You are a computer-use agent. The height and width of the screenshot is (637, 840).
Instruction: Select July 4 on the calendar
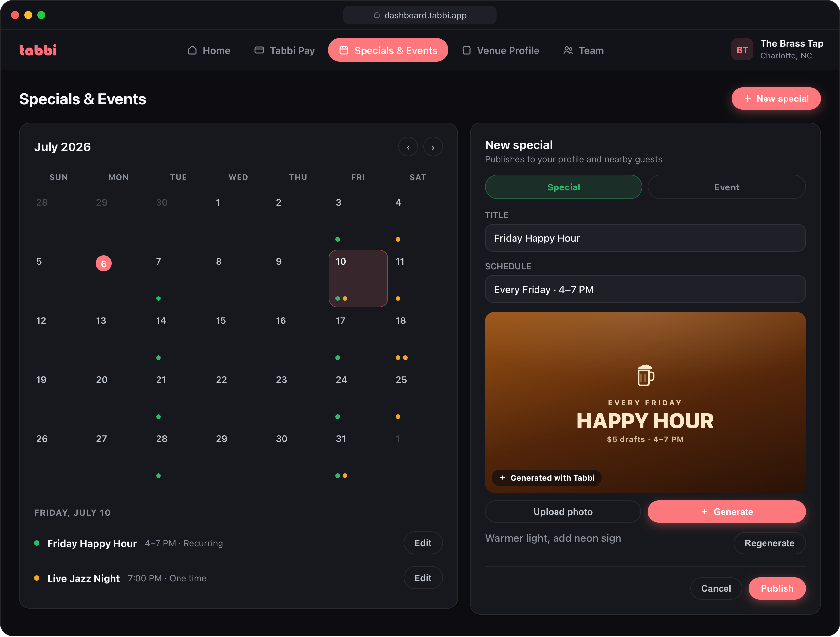(x=418, y=220)
